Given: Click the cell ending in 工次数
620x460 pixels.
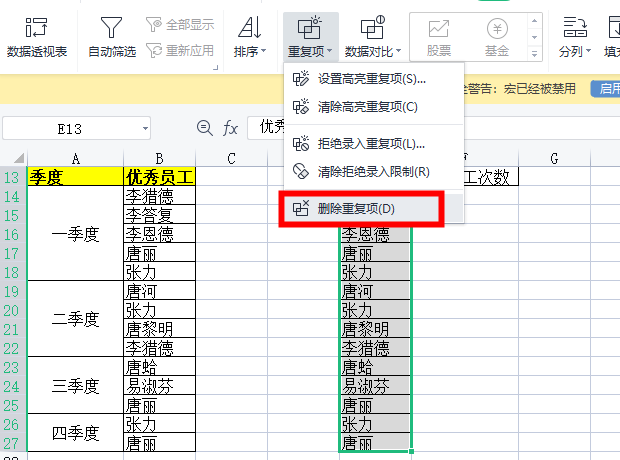Looking at the screenshot, I should [x=491, y=176].
